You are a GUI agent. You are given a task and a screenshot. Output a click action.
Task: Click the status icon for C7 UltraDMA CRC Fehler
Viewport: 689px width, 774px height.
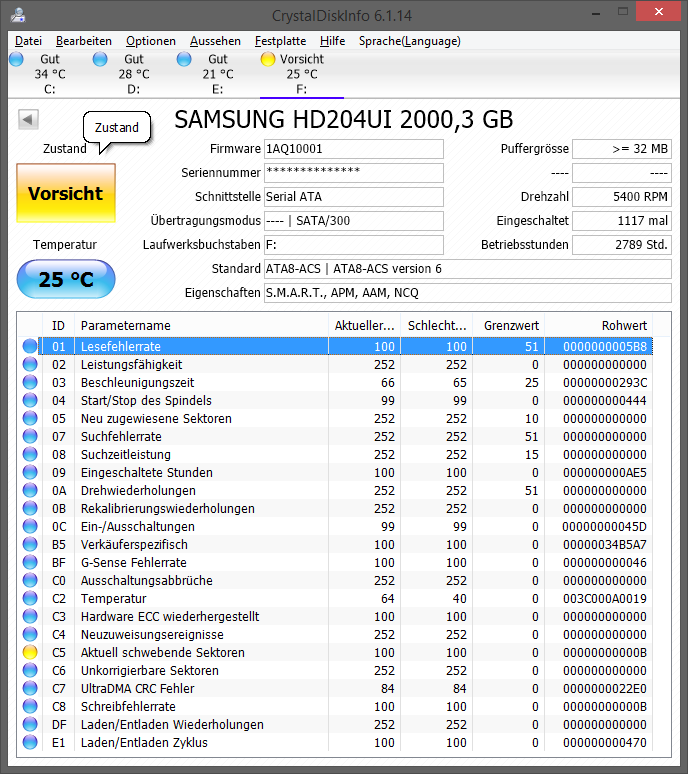pyautogui.click(x=30, y=689)
